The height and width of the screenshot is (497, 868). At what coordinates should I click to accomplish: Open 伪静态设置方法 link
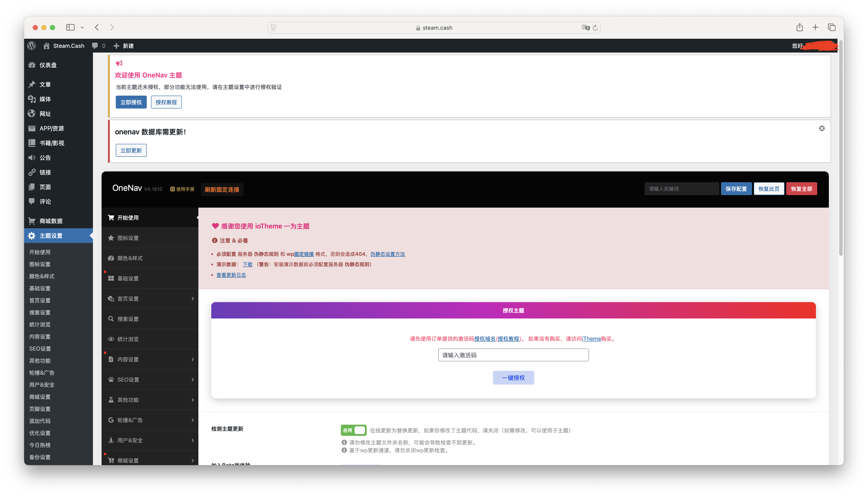click(x=388, y=254)
